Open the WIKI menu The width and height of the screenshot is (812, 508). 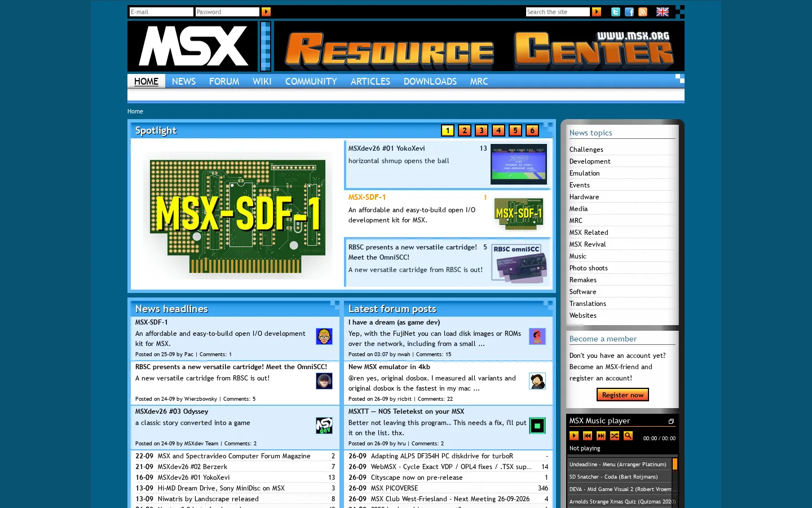(x=262, y=81)
